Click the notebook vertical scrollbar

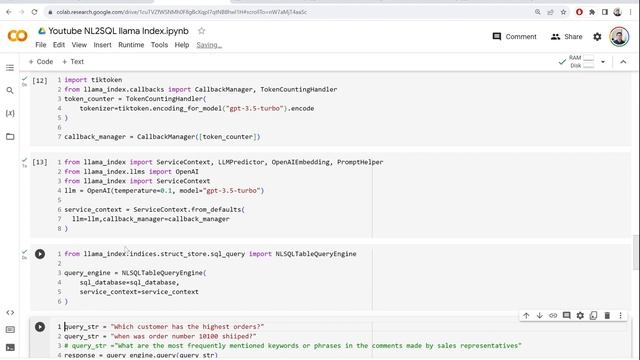coord(635,252)
